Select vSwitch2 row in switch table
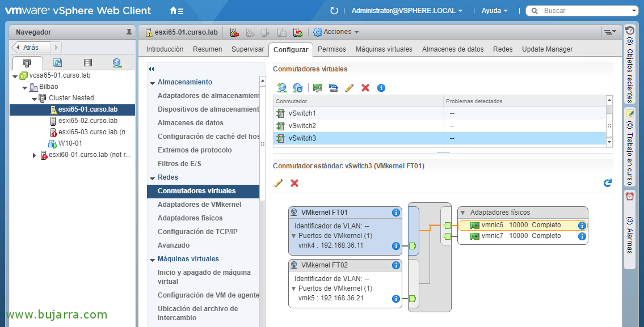 pyautogui.click(x=440, y=126)
